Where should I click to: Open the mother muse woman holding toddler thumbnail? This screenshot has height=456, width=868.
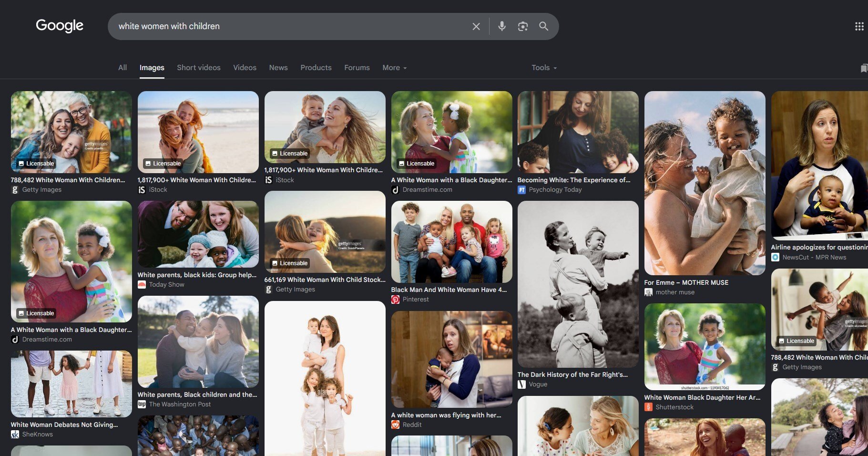click(x=705, y=183)
